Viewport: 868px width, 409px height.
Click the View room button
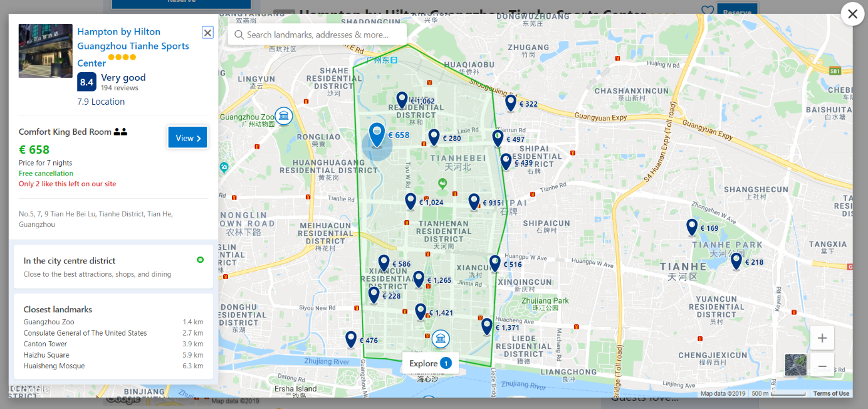[187, 138]
